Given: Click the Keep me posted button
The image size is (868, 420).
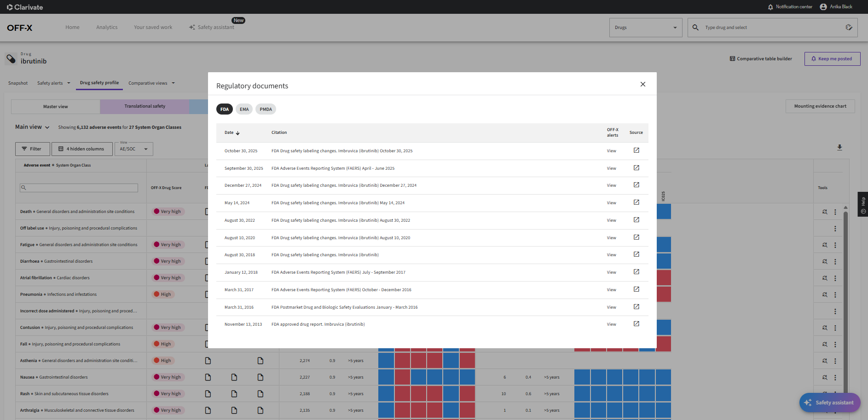Looking at the screenshot, I should pyautogui.click(x=832, y=59).
